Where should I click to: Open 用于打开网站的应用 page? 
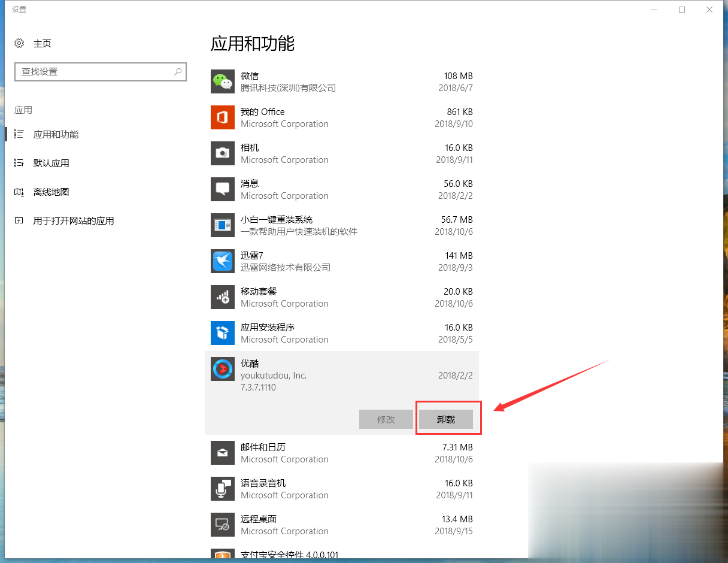74,220
